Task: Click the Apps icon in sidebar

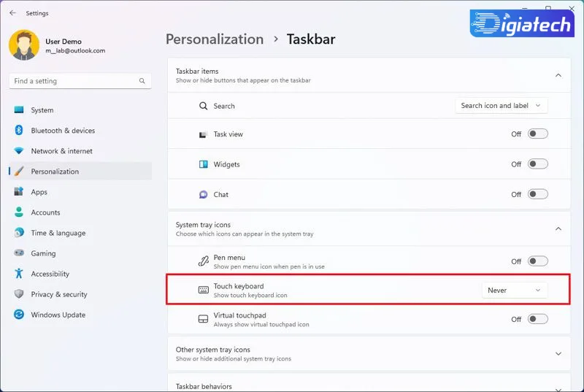Action: [x=19, y=192]
